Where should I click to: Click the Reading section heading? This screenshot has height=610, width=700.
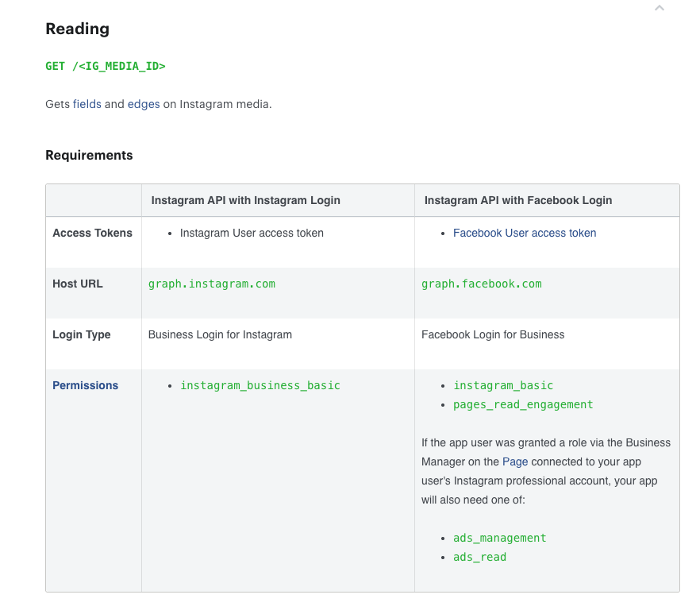77,29
